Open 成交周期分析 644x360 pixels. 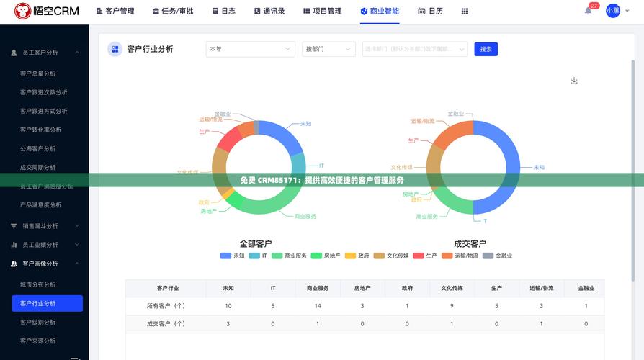[x=37, y=168]
